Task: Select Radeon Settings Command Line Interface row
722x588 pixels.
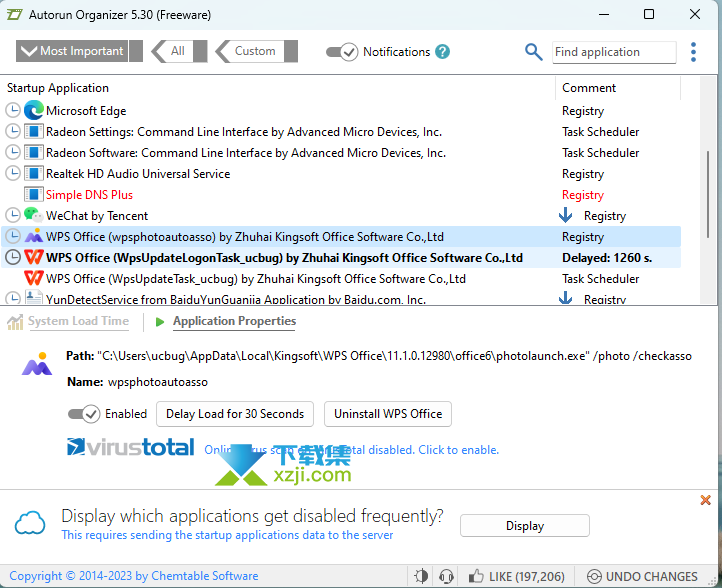Action: click(x=341, y=132)
